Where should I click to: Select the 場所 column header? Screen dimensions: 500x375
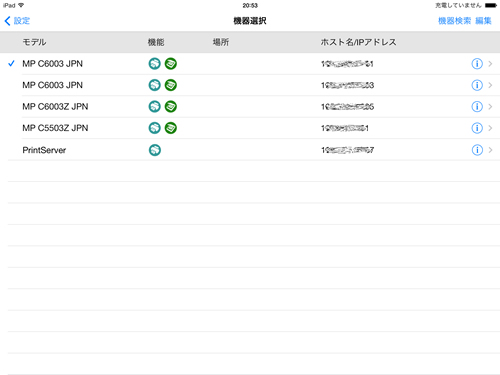click(x=221, y=42)
